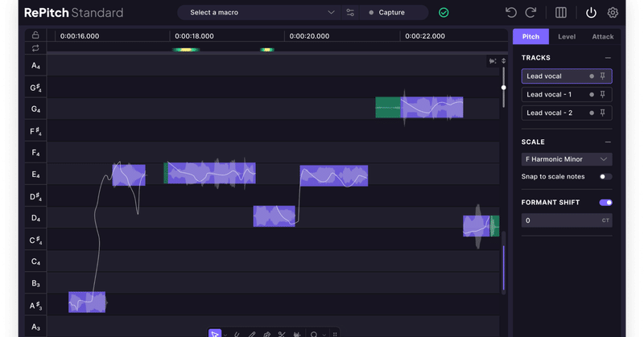Expand the zoom tool options chevron
644x337 pixels.
click(324, 335)
